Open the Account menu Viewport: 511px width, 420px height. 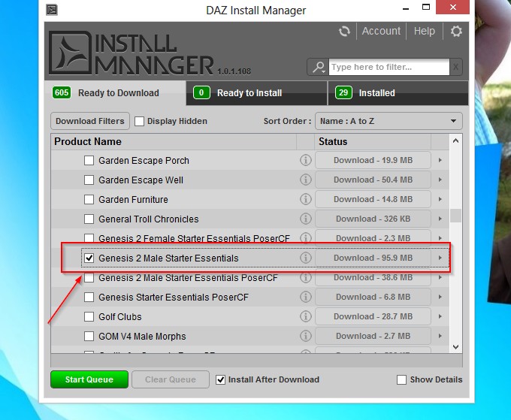coord(381,31)
